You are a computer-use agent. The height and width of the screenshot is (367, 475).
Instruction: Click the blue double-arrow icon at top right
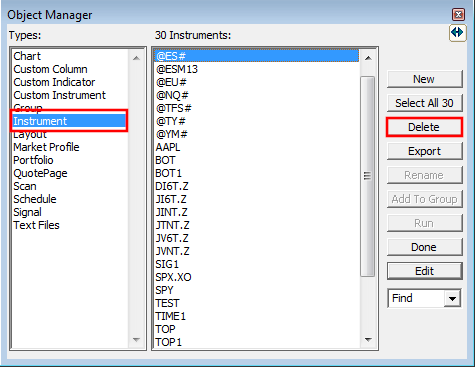coord(457,33)
